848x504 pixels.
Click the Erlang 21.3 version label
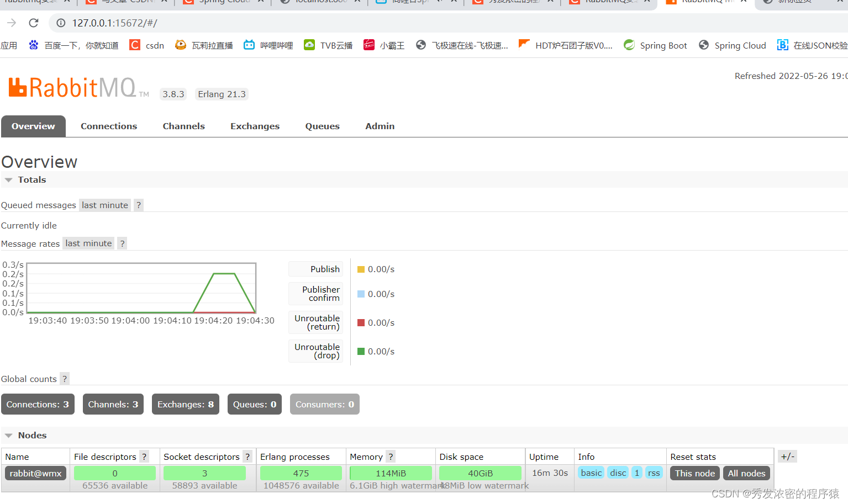222,94
